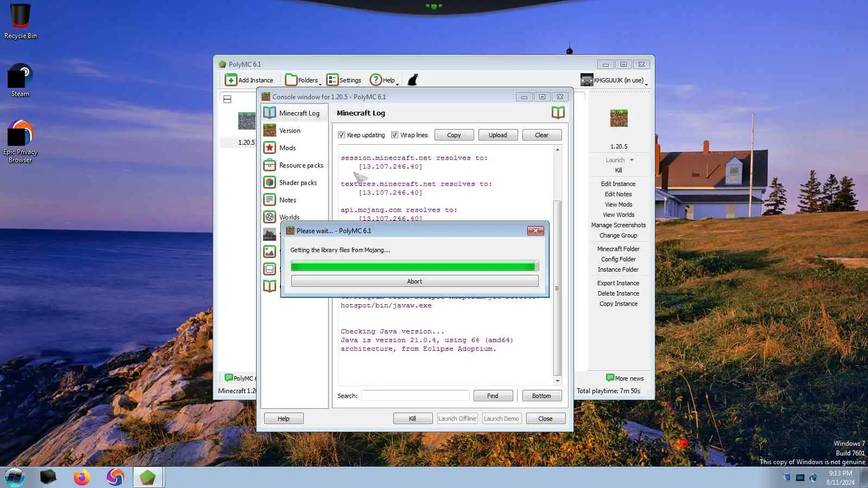Click the Launch Offline button

pyautogui.click(x=457, y=419)
